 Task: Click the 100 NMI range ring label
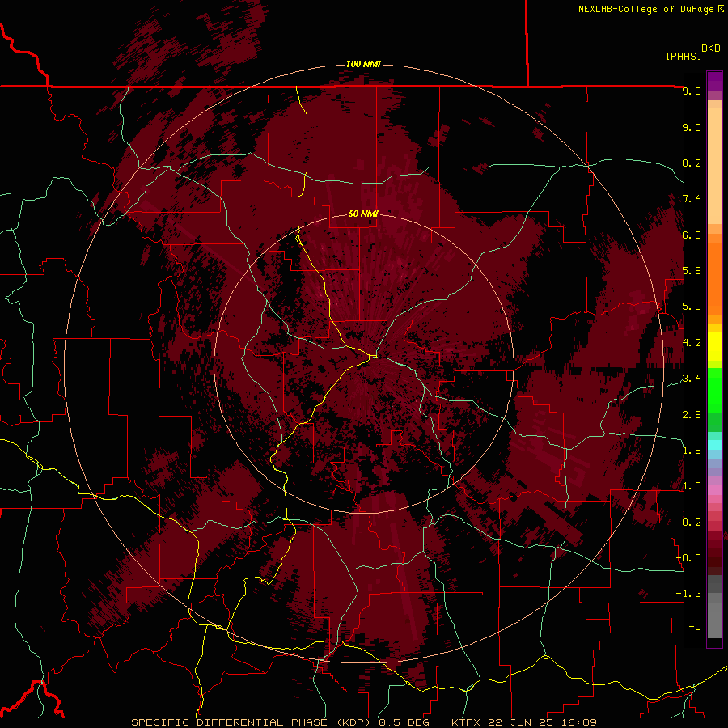(363, 64)
